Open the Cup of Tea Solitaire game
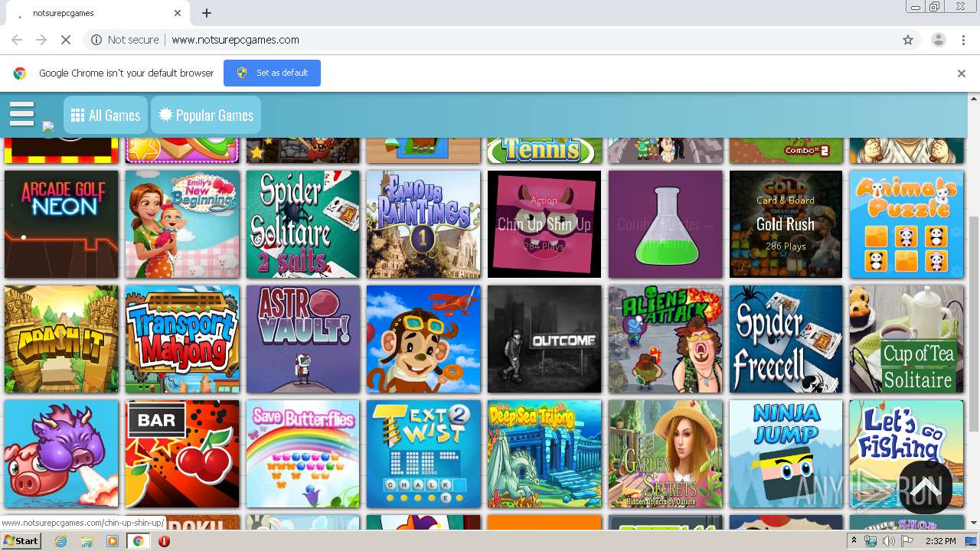This screenshot has width=980, height=551. tap(906, 339)
